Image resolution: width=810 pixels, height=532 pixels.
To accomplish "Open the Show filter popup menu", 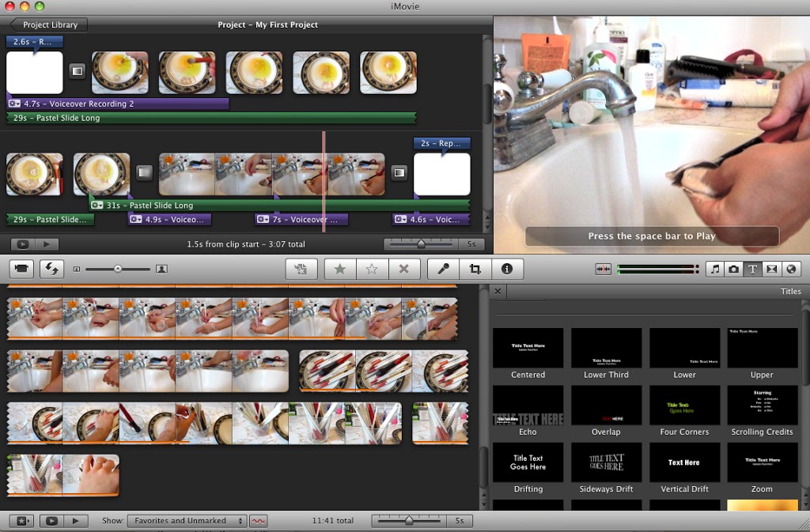I will [187, 521].
